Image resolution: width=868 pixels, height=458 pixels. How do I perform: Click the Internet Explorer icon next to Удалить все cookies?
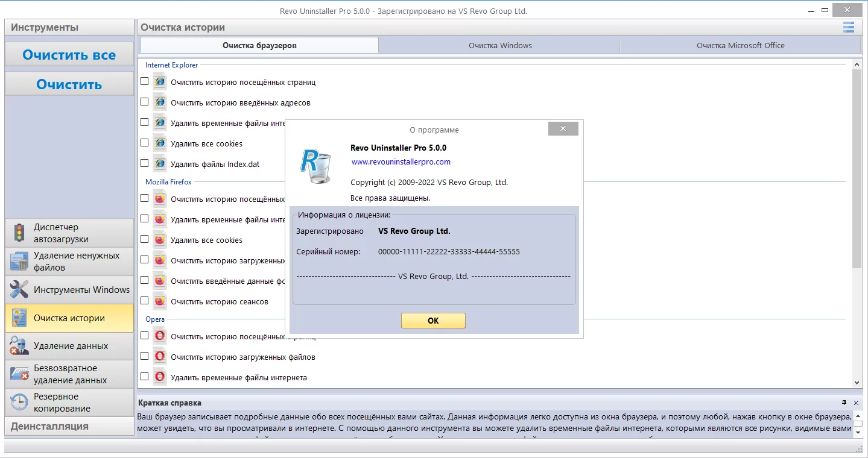point(159,143)
